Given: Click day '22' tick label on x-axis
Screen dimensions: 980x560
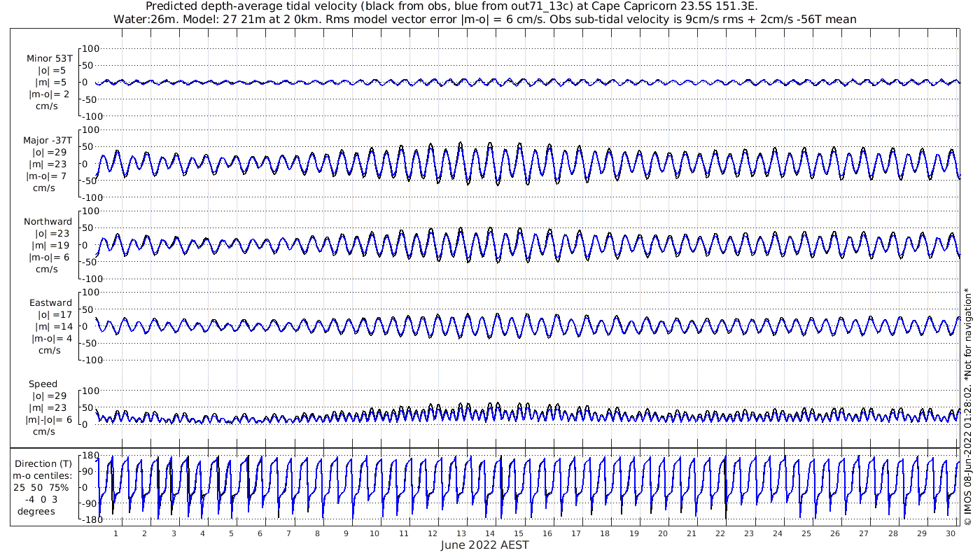Looking at the screenshot, I should 720,533.
